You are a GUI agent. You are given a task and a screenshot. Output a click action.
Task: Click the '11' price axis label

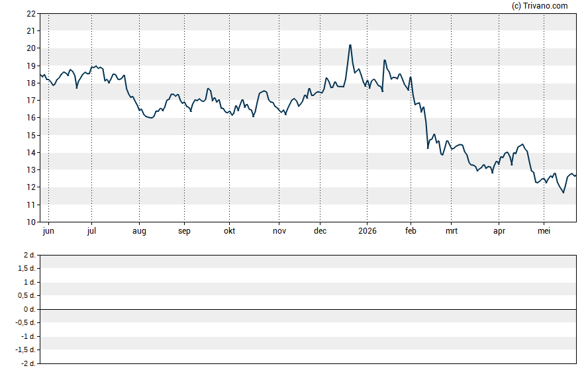tap(31, 205)
